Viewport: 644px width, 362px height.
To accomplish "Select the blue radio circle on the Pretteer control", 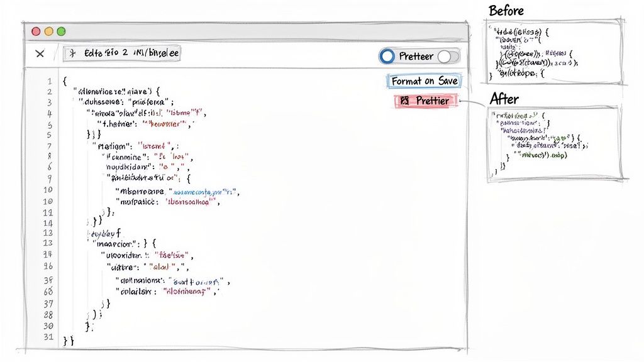I will (x=387, y=57).
